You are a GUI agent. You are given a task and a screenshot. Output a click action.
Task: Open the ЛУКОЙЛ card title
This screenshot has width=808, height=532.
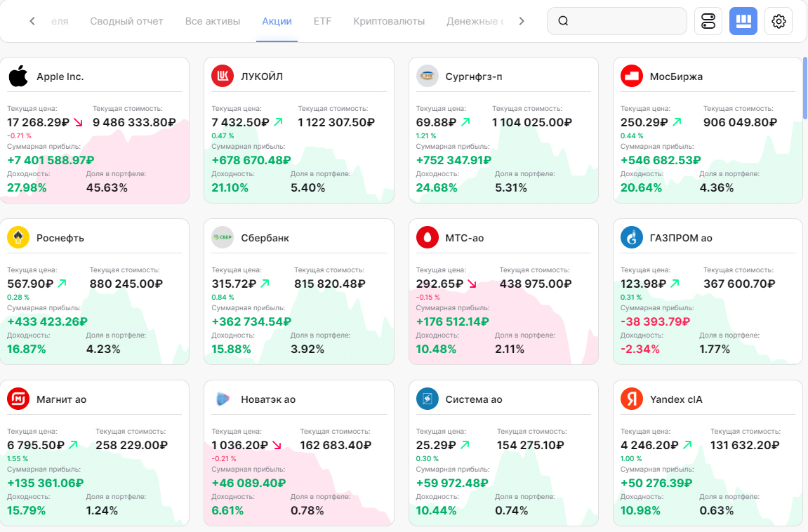point(262,77)
